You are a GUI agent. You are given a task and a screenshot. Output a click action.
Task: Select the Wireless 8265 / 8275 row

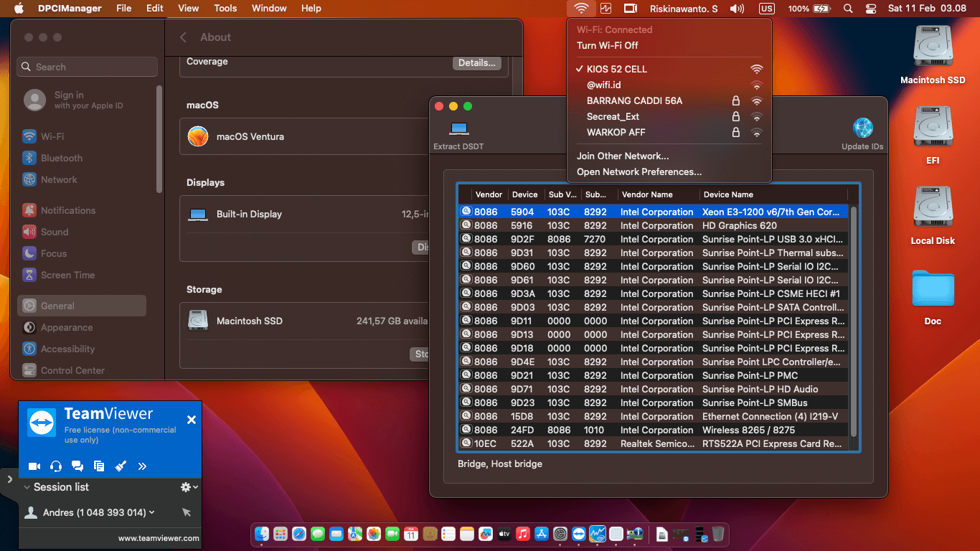[654, 430]
